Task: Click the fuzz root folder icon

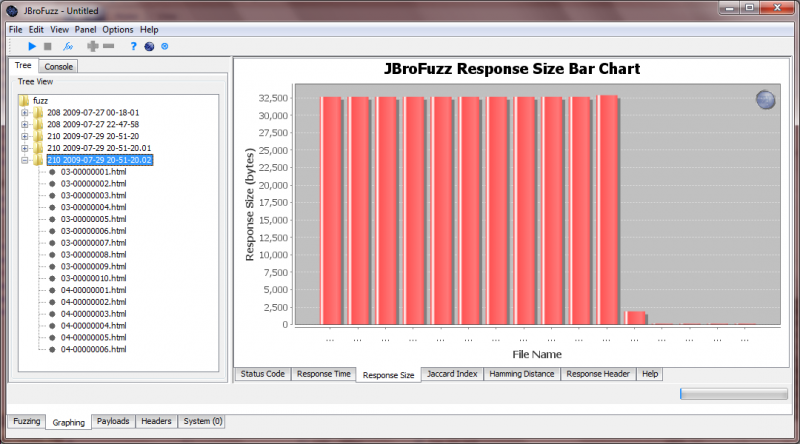Action: tap(24, 101)
